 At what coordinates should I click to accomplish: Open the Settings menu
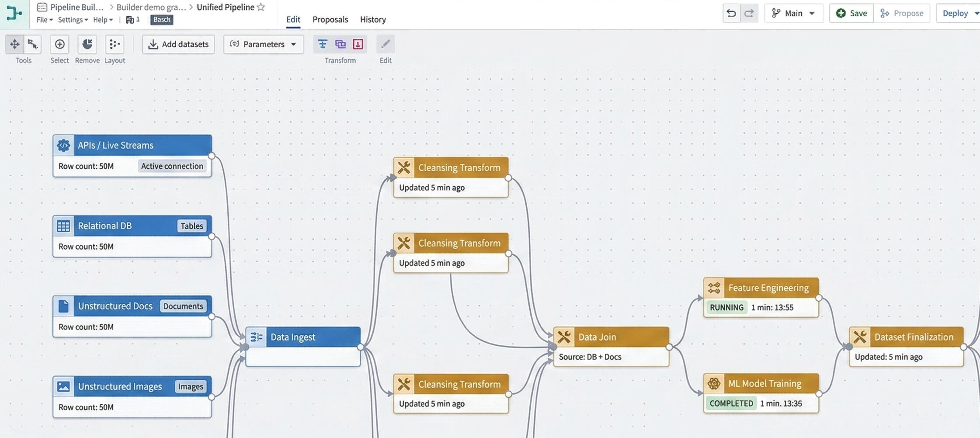(x=71, y=20)
